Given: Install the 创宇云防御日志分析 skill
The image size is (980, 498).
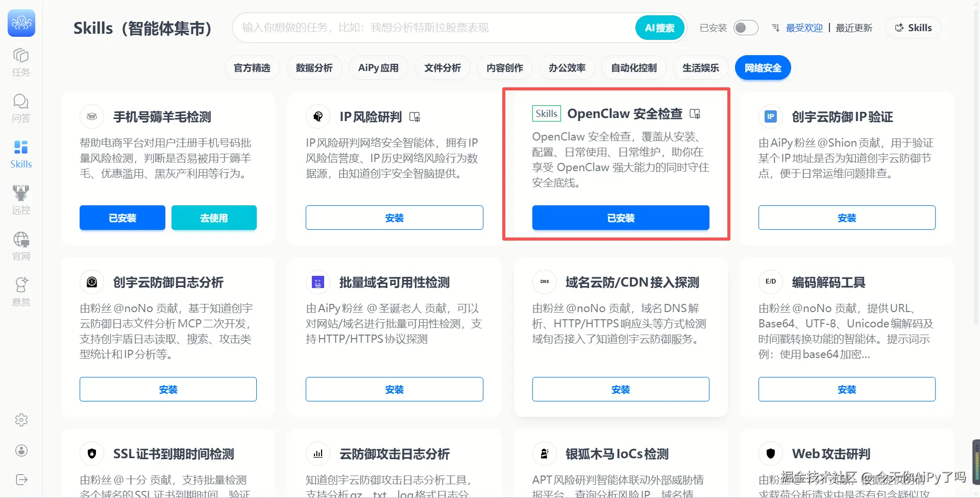Looking at the screenshot, I should coord(168,389).
